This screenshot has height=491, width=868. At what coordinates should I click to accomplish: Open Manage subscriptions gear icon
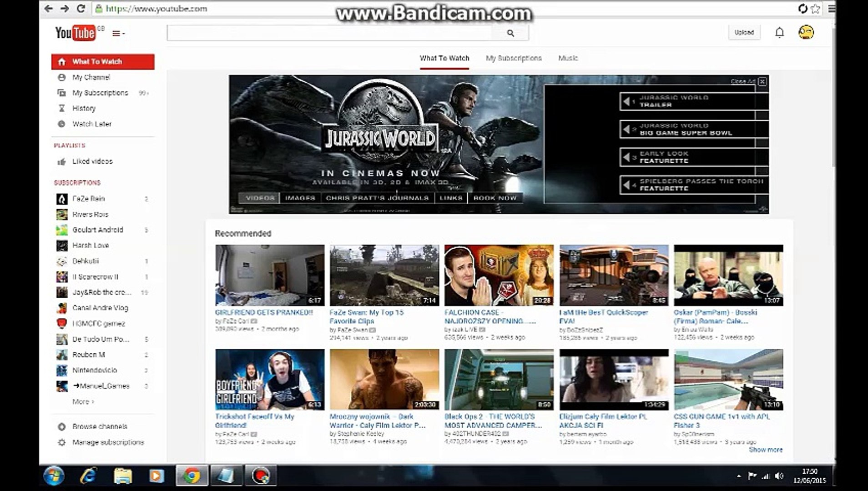62,442
